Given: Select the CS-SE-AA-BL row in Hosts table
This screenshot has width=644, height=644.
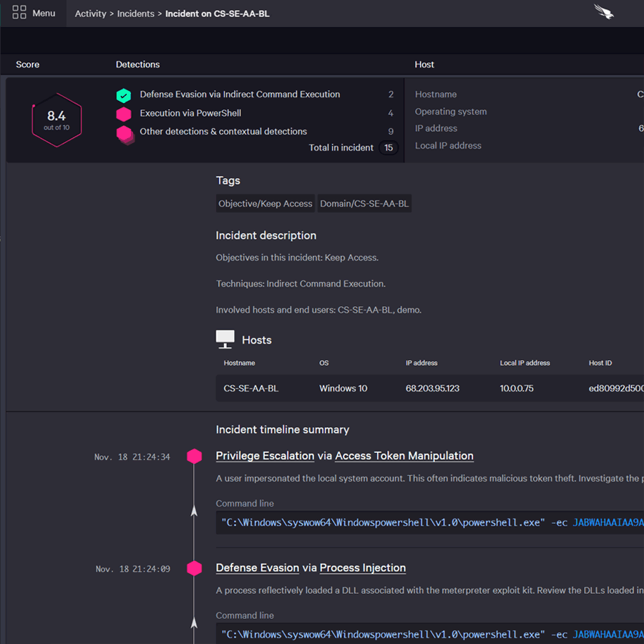Looking at the screenshot, I should click(x=251, y=389).
